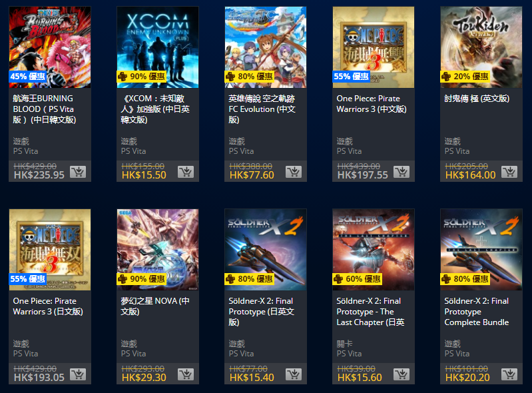The width and height of the screenshot is (532, 393).
Task: Click cart icon for XCOM HK$15.50
Action: (186, 172)
